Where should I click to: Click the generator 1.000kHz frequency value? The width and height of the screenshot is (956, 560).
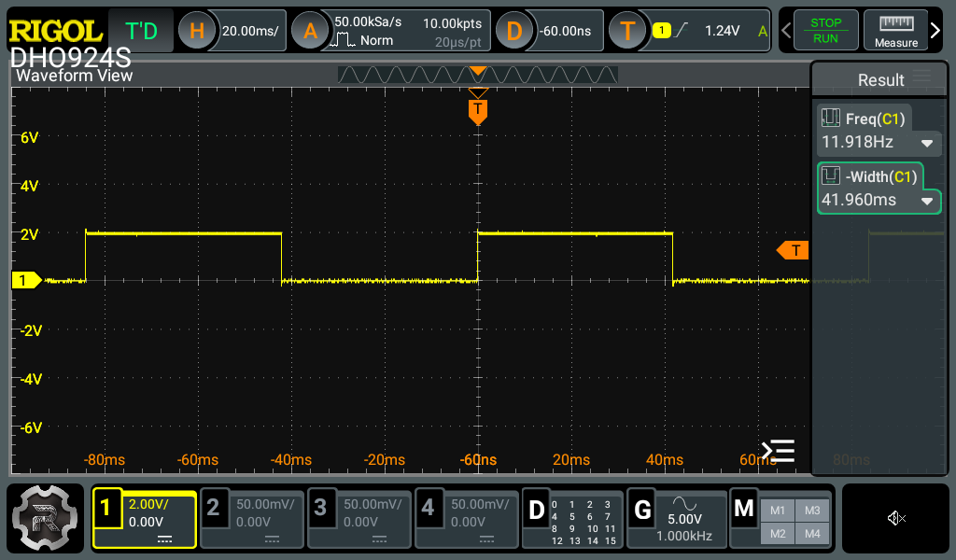point(684,537)
